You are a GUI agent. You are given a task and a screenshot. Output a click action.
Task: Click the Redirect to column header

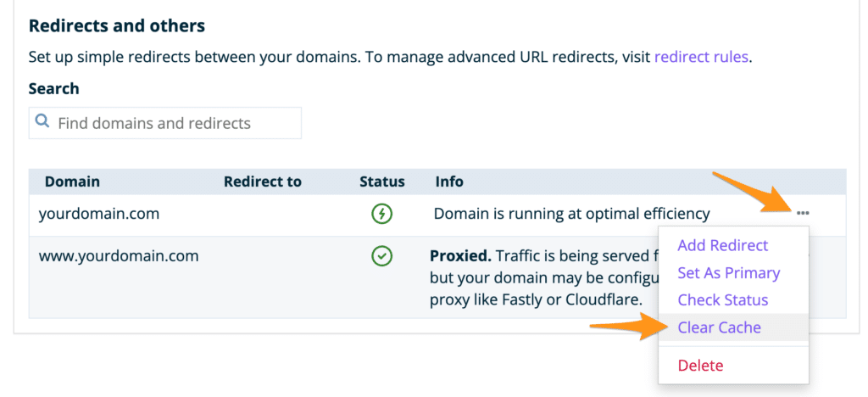[x=262, y=182]
